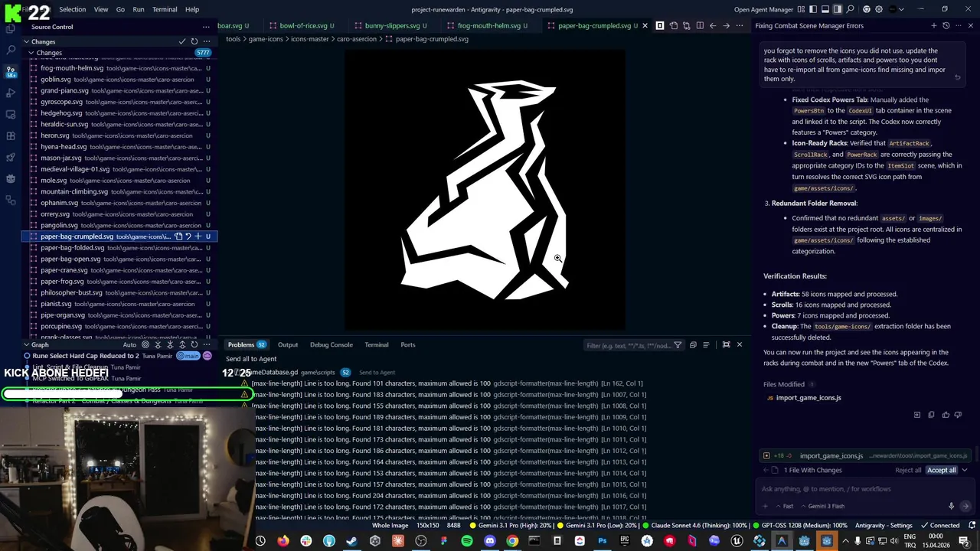980x551 pixels.
Task: Start a new agent conversation
Action: 933,25
